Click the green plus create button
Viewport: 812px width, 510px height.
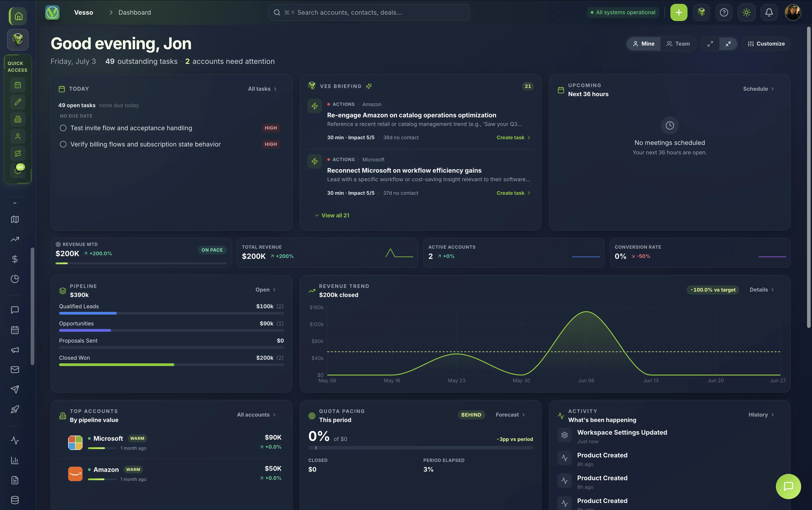[678, 12]
